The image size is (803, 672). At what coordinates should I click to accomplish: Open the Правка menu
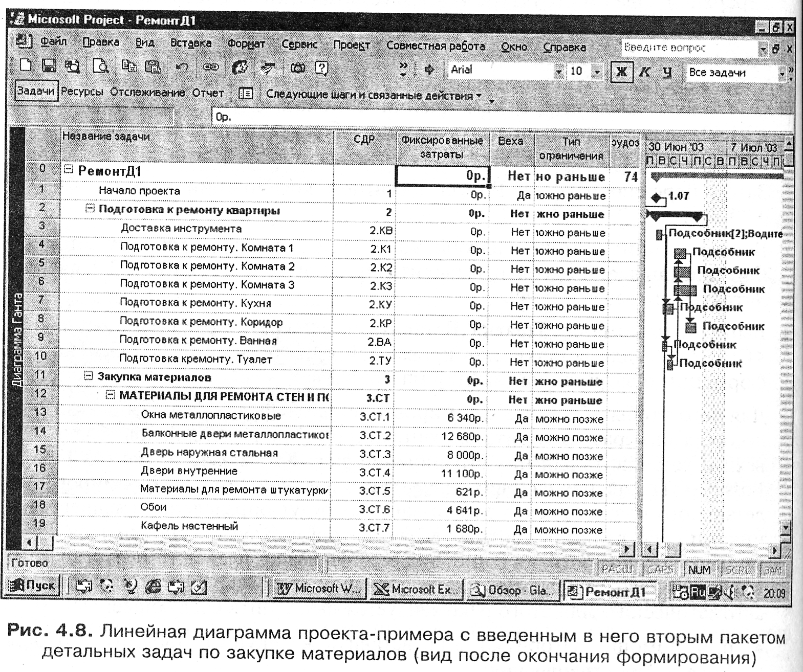(101, 42)
